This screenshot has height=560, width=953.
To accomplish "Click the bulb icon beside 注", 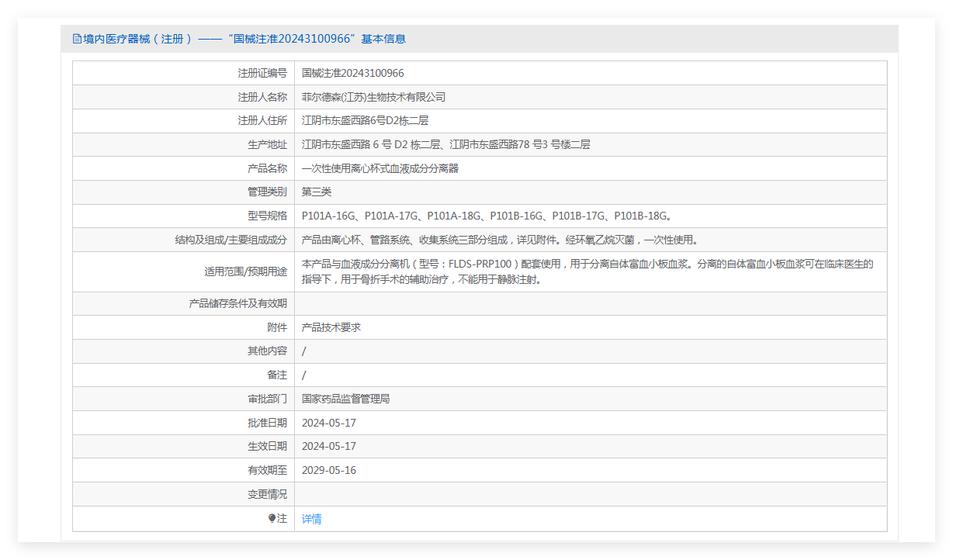I will coord(272,518).
